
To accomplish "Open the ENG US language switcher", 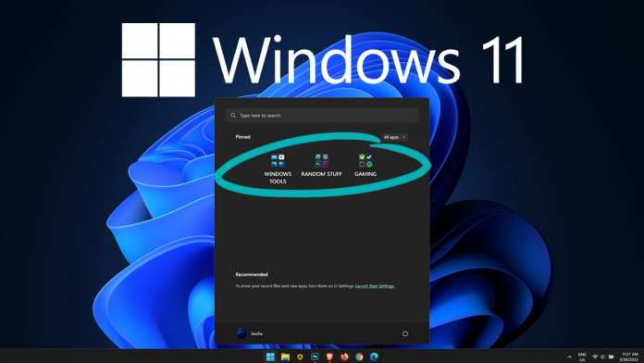I will (582, 357).
